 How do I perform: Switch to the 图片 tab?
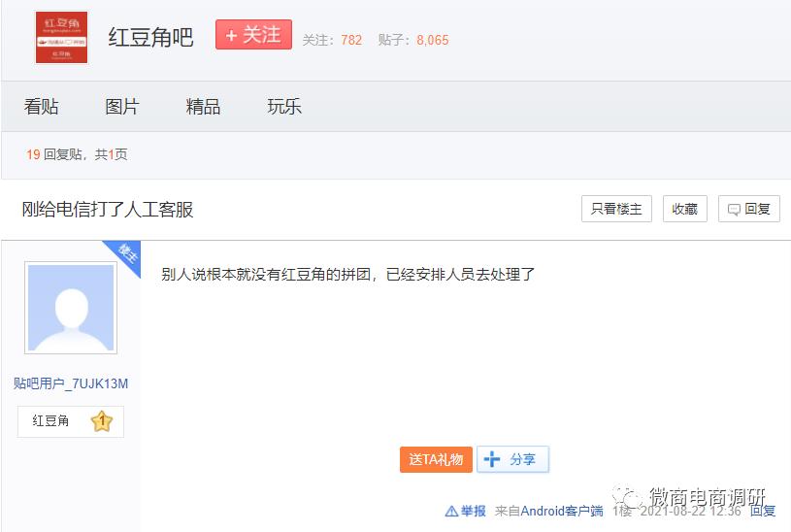[122, 107]
